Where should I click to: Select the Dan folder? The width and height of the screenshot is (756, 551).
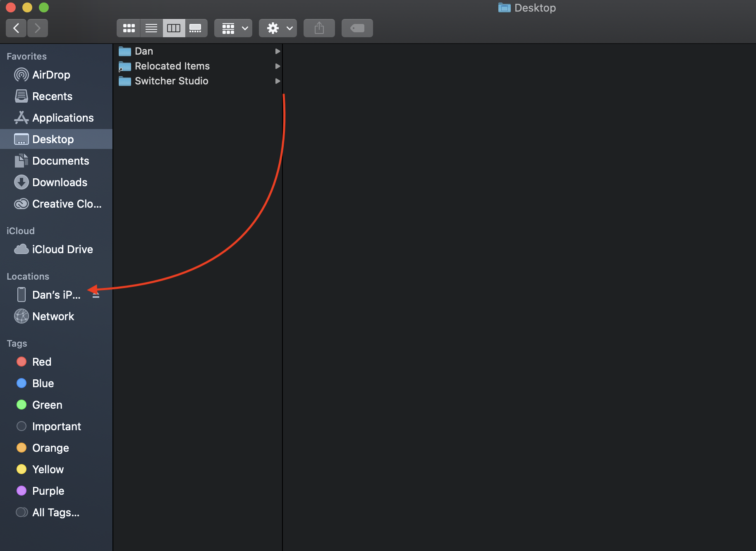pyautogui.click(x=198, y=51)
